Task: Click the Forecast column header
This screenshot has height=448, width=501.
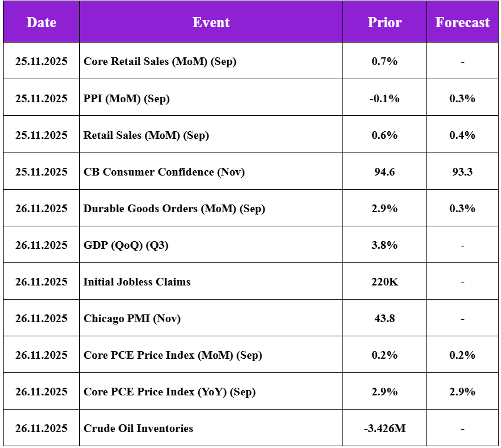Action: coord(462,22)
